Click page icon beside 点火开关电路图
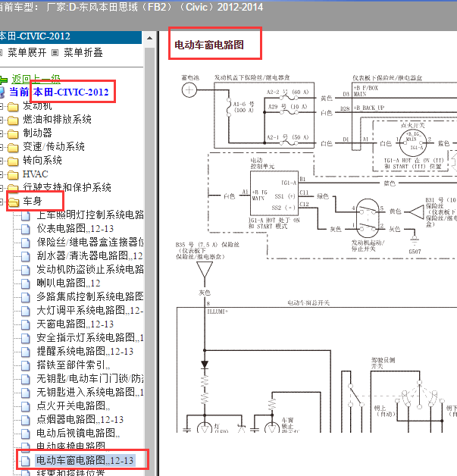The width and height of the screenshot is (457, 476). [x=26, y=406]
